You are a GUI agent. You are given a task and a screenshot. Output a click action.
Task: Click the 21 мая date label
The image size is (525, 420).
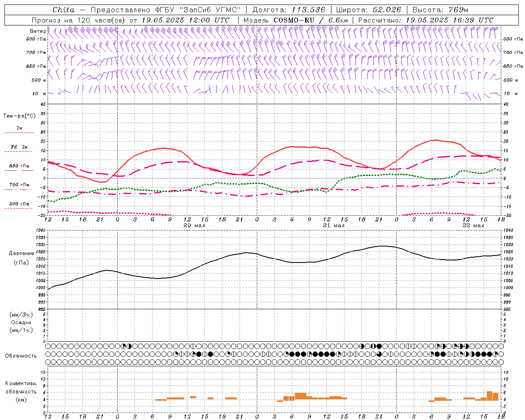click(333, 226)
